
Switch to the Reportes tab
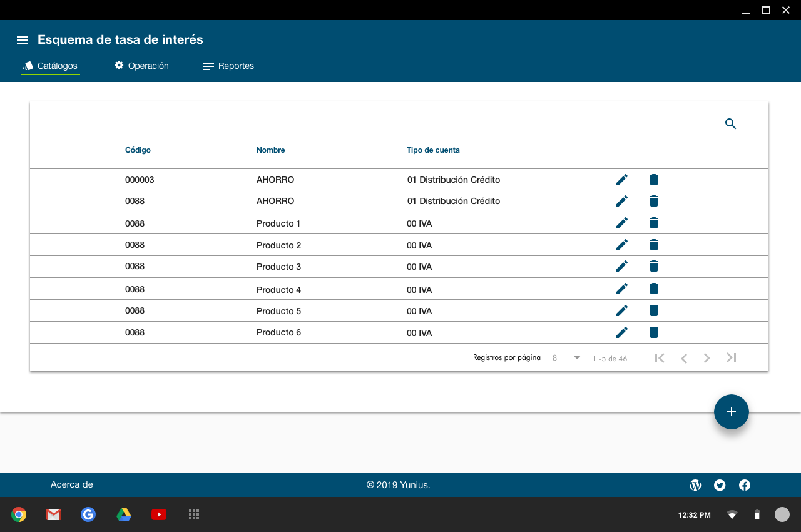[x=228, y=66]
